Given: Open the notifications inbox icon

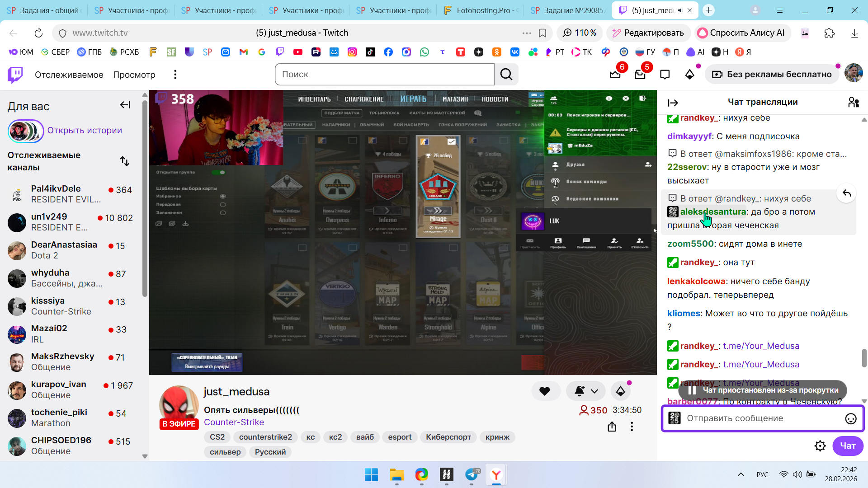Looking at the screenshot, I should coord(640,75).
